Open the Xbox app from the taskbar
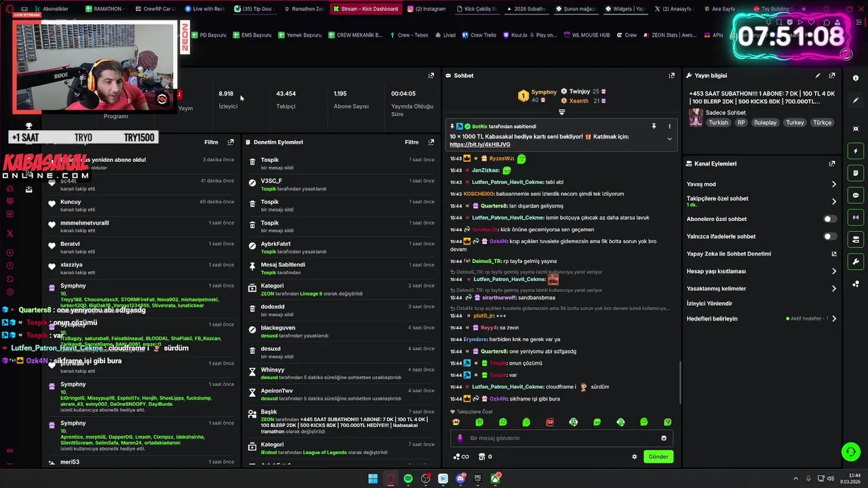868x488 pixels. (496, 479)
